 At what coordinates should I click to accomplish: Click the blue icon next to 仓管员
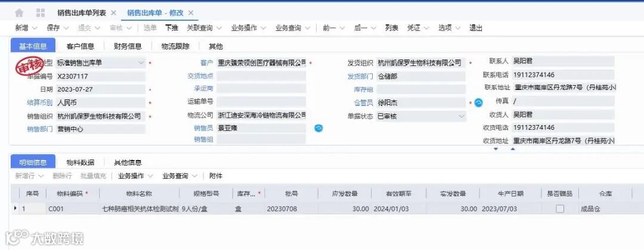click(478, 102)
